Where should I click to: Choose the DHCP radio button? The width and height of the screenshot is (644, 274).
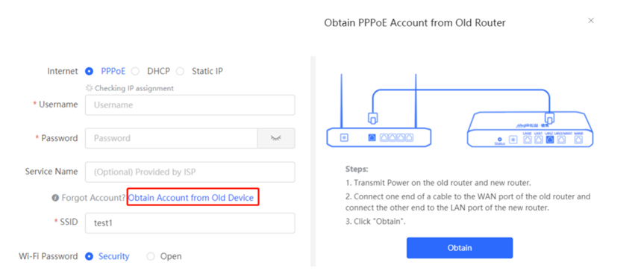click(x=135, y=71)
